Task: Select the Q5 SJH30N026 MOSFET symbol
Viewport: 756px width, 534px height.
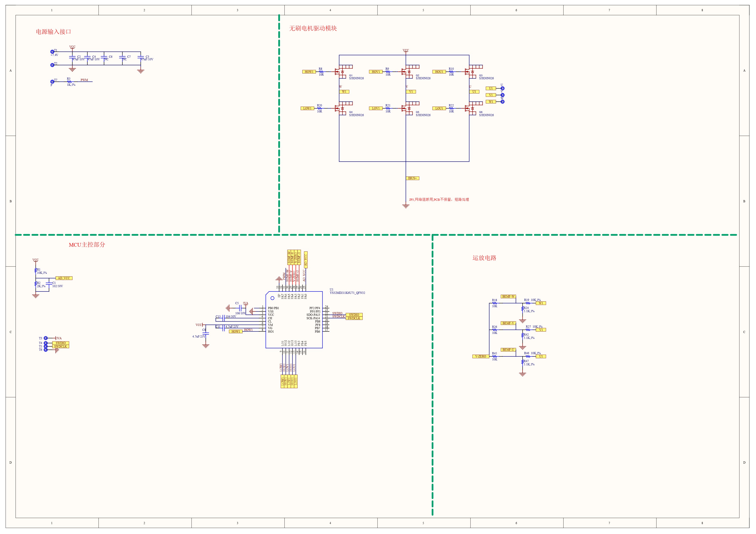Action: [x=409, y=108]
